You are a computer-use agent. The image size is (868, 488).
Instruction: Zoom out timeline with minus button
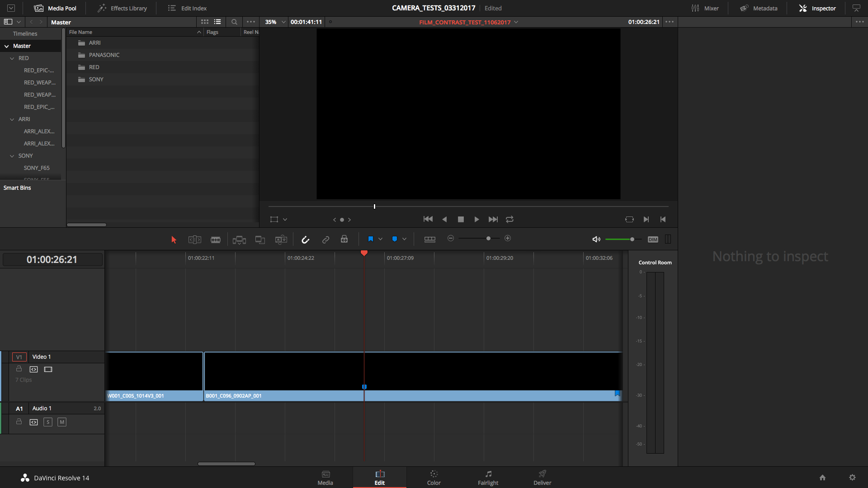[451, 238]
